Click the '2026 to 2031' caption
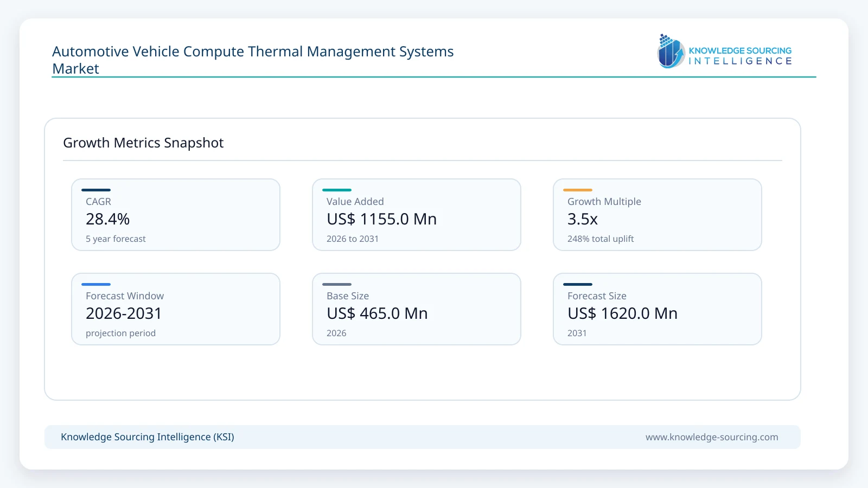This screenshot has height=488, width=868. tap(353, 239)
